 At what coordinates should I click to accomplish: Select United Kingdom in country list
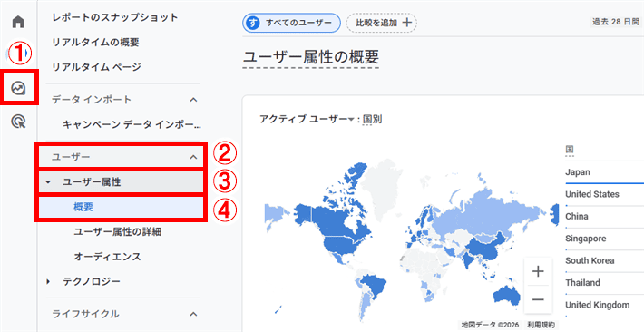[597, 305]
